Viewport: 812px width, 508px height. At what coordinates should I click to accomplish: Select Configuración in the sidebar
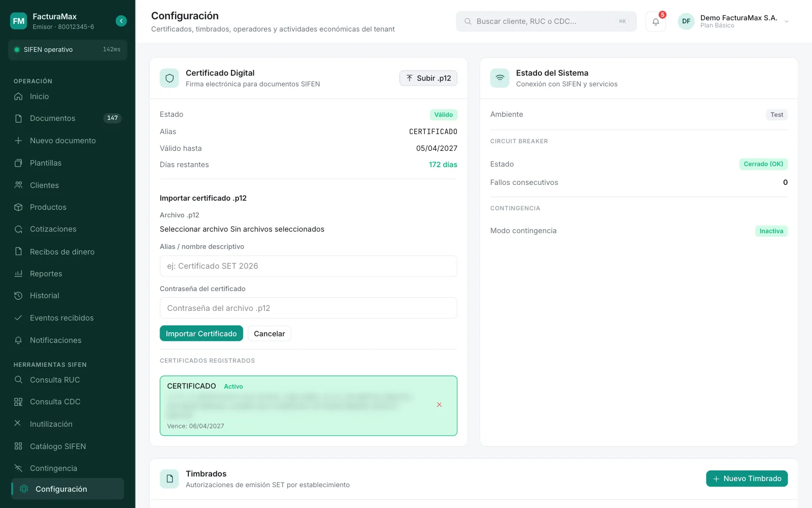67,489
